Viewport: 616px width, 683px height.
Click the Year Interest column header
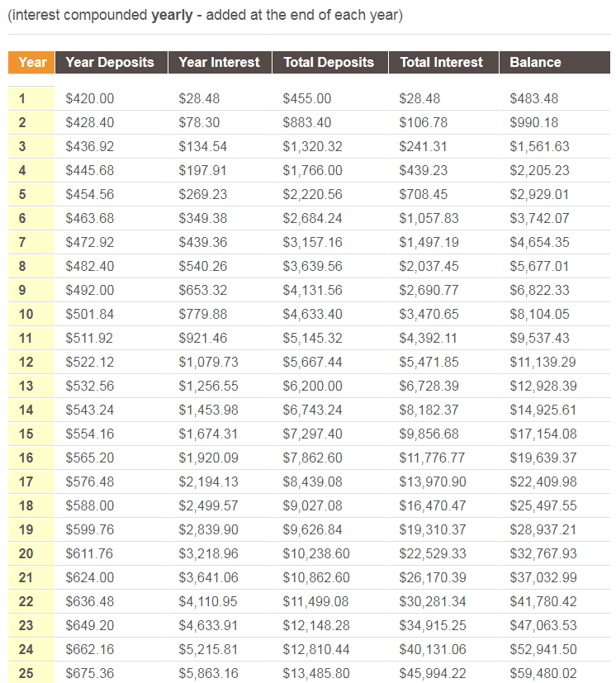[x=219, y=62]
